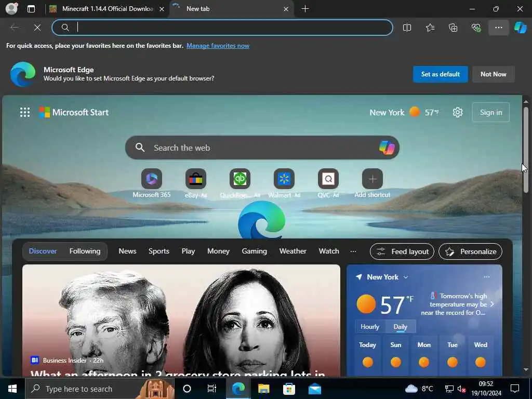Open the Money category
Screen dimensions: 532x399
[218, 251]
